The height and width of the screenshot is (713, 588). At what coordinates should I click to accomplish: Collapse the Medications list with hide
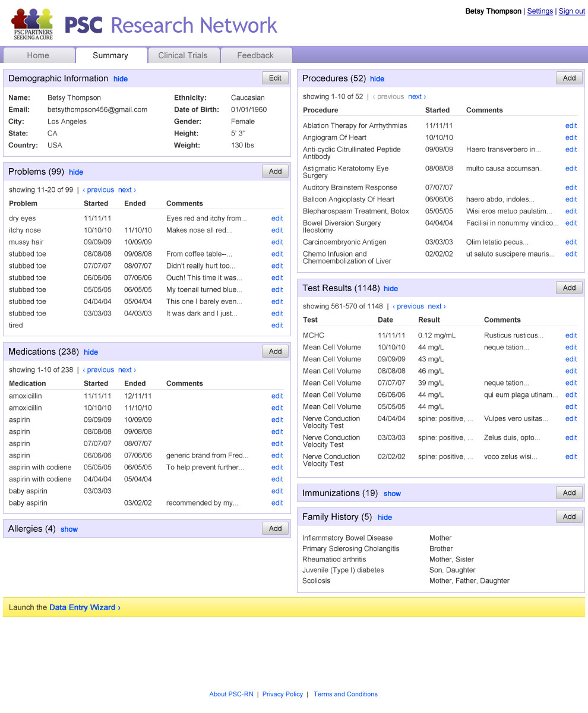pos(91,352)
